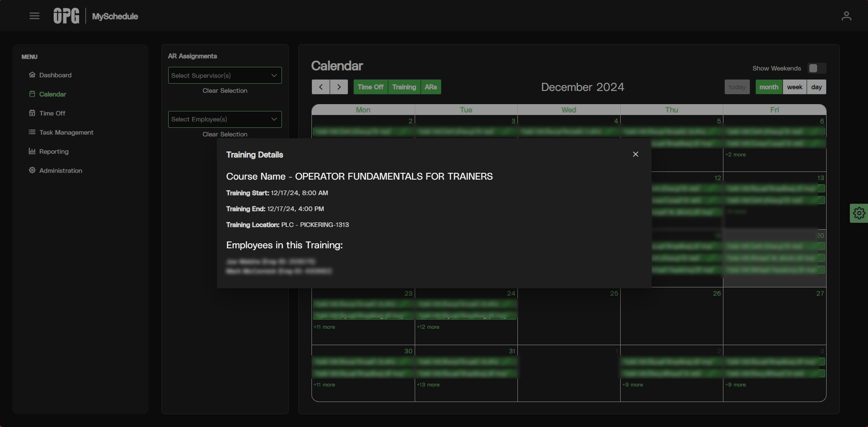
Task: Open +9 more on Thursday January 2
Action: click(x=632, y=385)
